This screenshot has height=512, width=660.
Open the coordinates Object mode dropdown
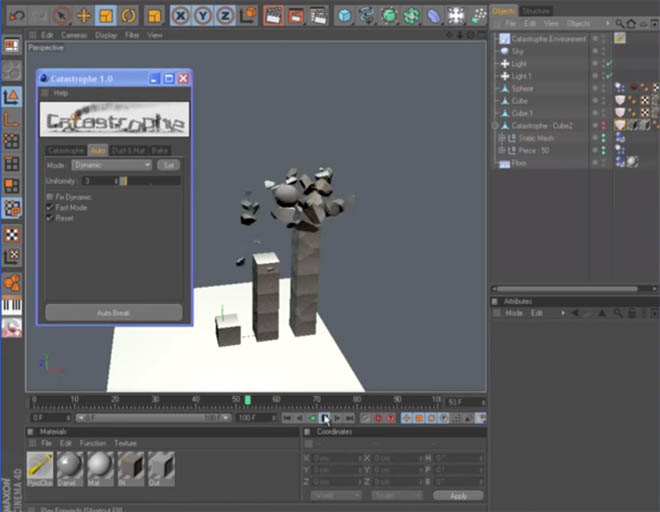(335, 496)
